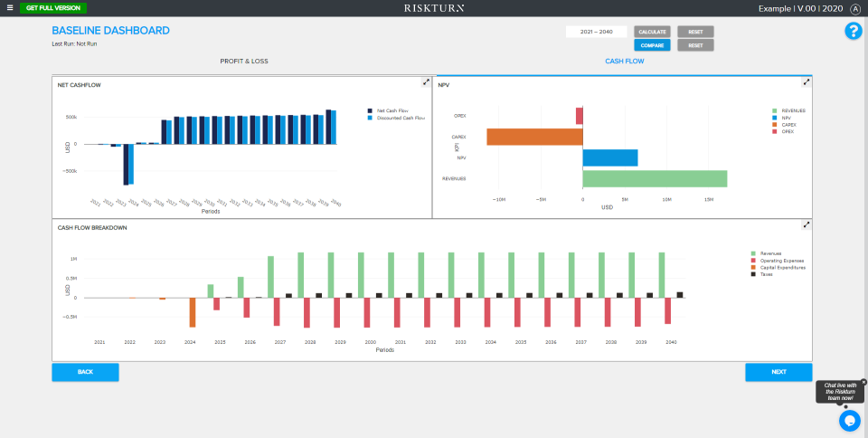
Task: Expand the Net Cashflow chart fullscreen
Action: (427, 81)
